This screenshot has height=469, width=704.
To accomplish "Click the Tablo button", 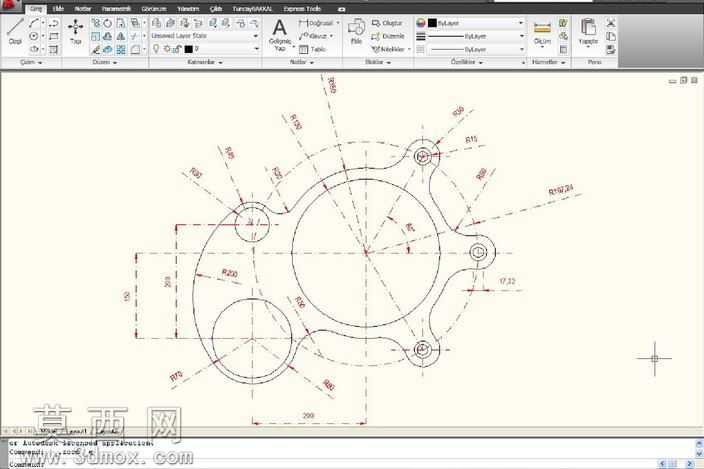I will 312,49.
